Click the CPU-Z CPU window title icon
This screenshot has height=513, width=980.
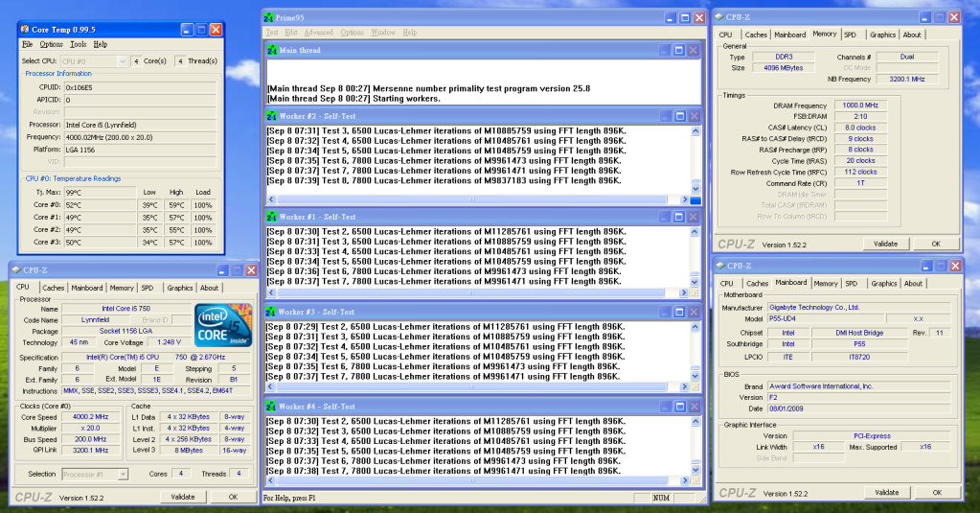click(17, 270)
